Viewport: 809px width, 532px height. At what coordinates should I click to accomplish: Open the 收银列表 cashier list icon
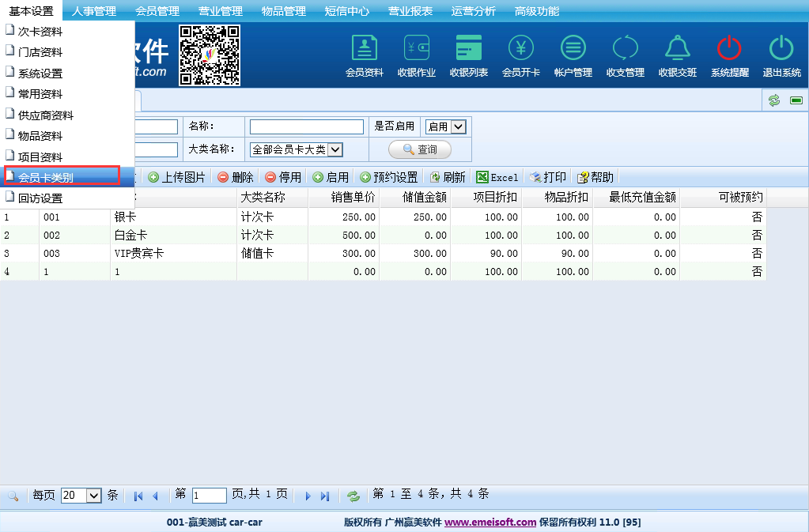[468, 55]
